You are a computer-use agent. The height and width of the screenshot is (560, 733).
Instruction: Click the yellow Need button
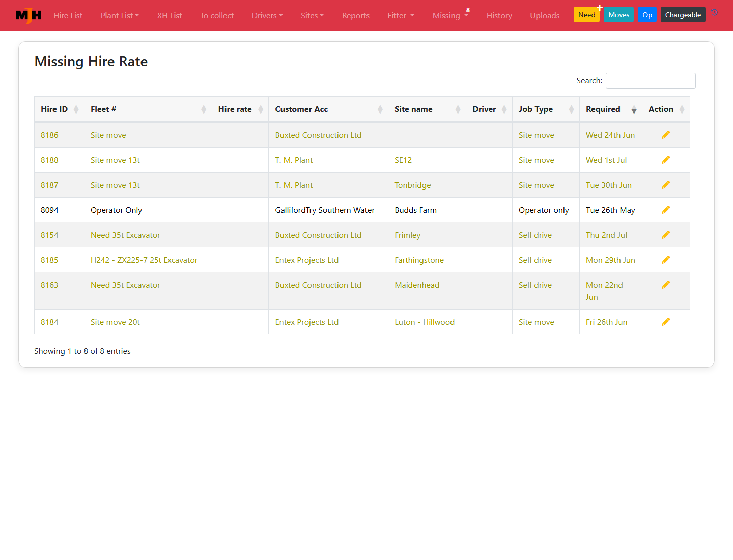point(586,15)
